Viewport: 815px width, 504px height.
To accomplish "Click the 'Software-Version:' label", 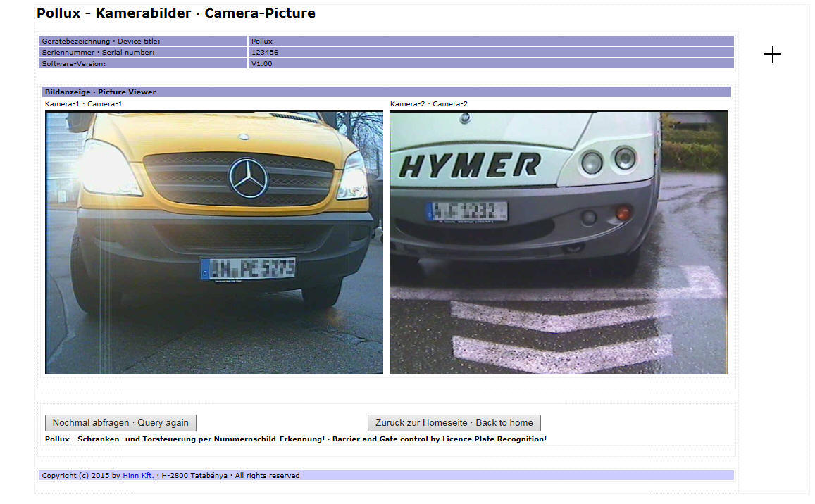I will pyautogui.click(x=74, y=64).
